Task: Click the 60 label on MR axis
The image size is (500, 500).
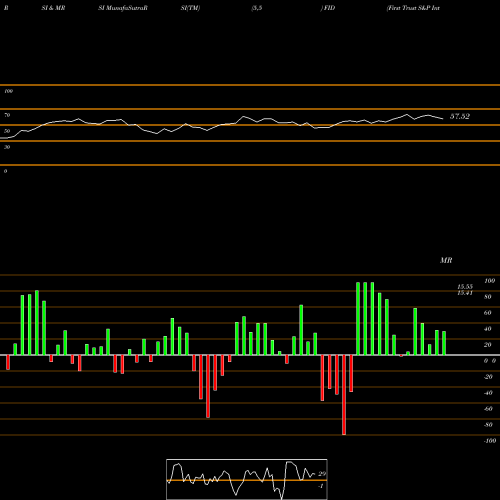Action: pos(488,313)
